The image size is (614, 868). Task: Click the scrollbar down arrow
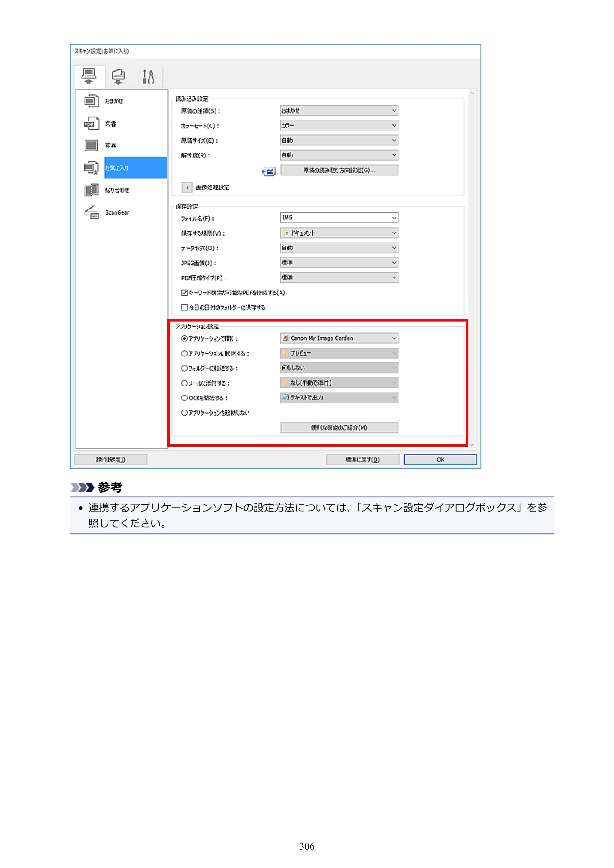[x=472, y=445]
